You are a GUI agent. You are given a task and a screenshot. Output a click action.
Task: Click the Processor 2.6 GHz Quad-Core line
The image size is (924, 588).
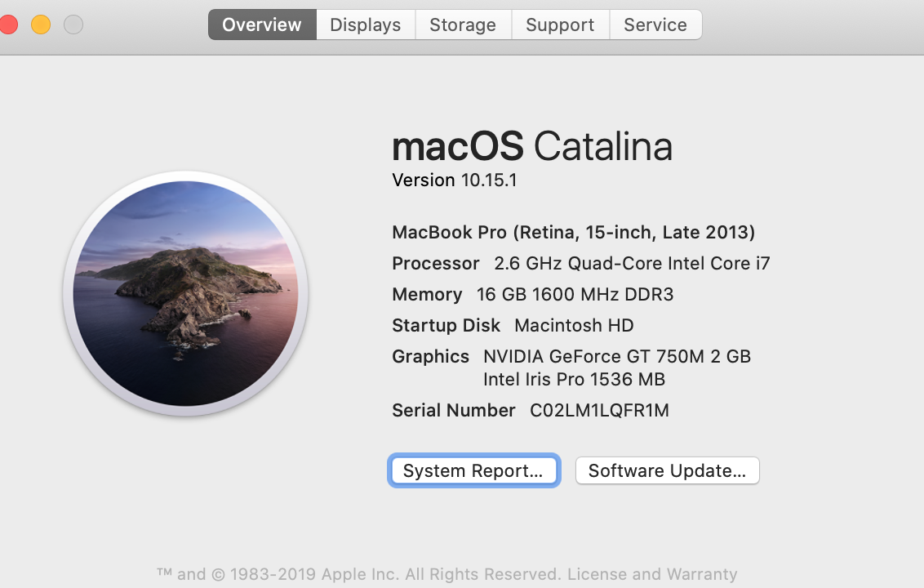(x=580, y=264)
